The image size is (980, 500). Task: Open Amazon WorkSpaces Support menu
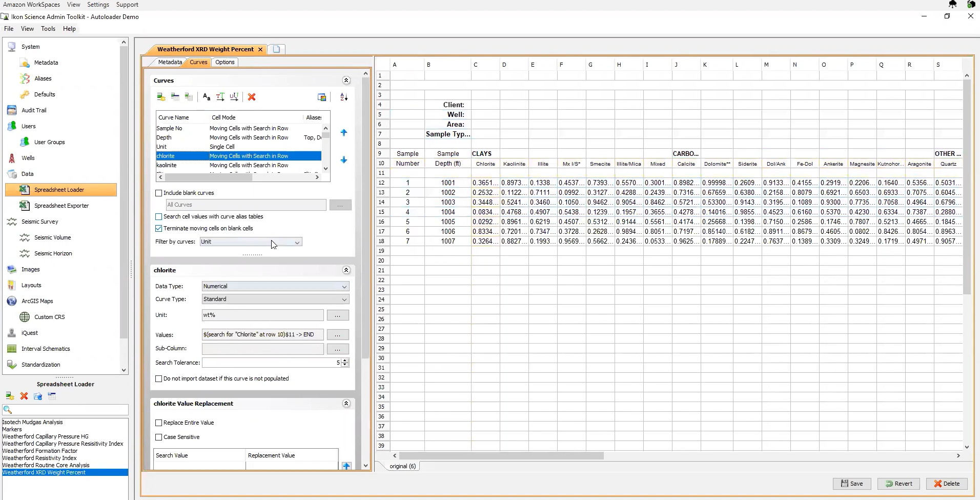(127, 5)
